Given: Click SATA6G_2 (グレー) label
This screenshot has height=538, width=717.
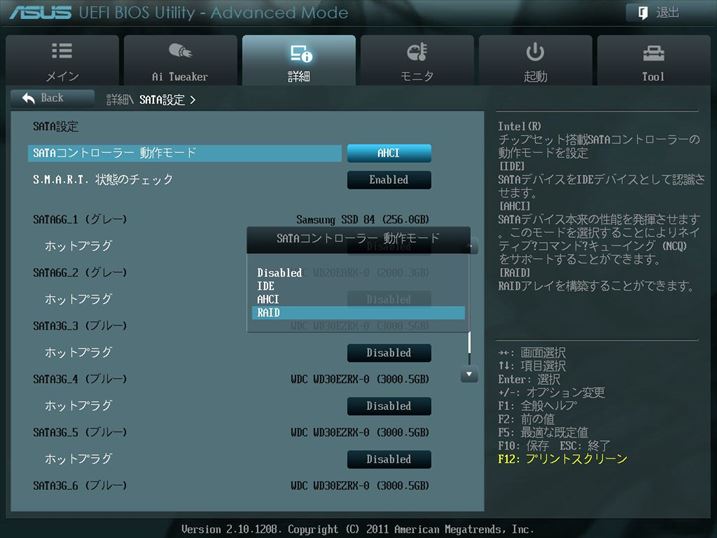Looking at the screenshot, I should tap(80, 273).
